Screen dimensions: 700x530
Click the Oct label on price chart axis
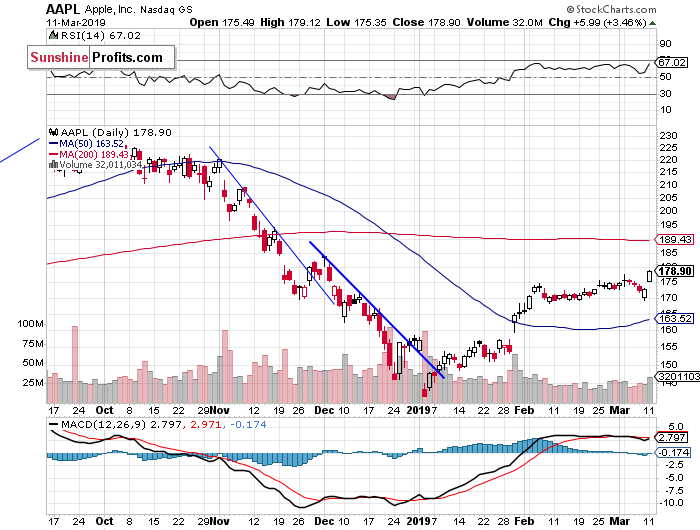[104, 410]
